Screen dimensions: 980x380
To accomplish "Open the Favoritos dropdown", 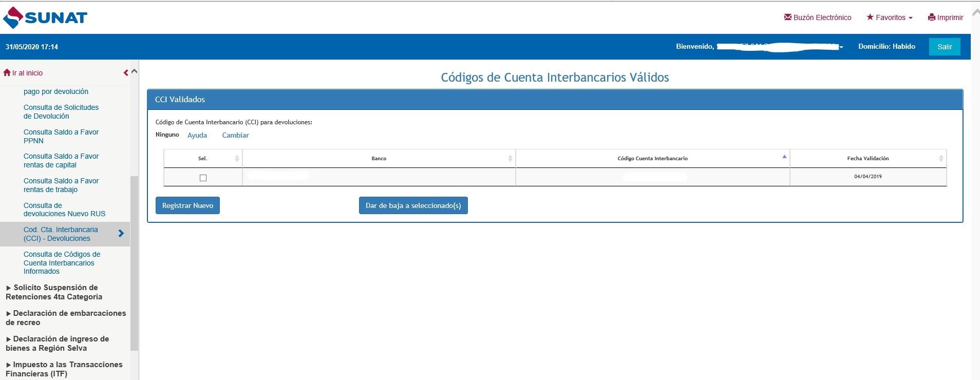I will coord(890,17).
